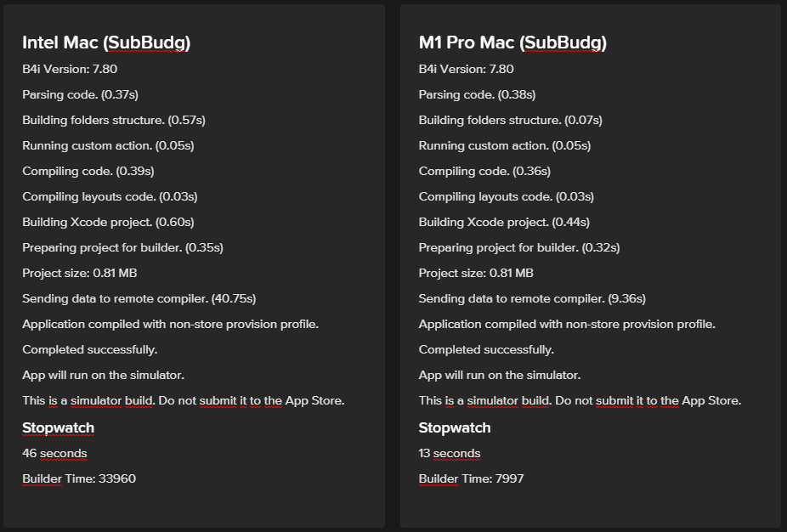Screen dimensions: 787x532
Task: Click Sending data to remote compiler (40.75s)
Action: (x=139, y=298)
